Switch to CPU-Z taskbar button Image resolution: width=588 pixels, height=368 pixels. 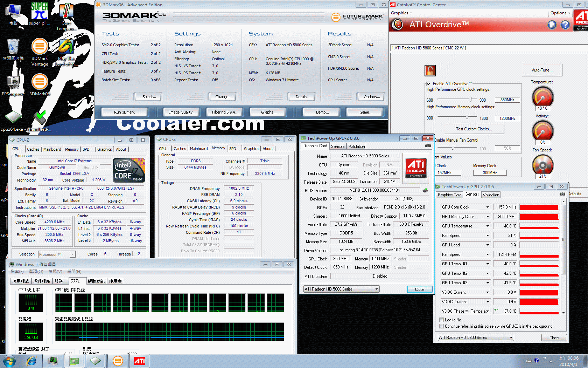(95, 361)
